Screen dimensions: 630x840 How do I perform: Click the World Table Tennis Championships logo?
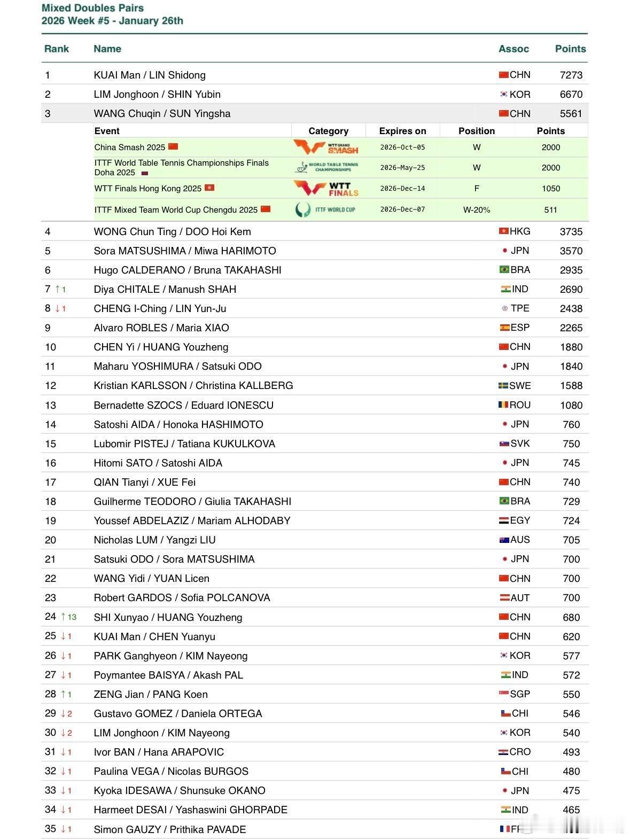(x=326, y=167)
